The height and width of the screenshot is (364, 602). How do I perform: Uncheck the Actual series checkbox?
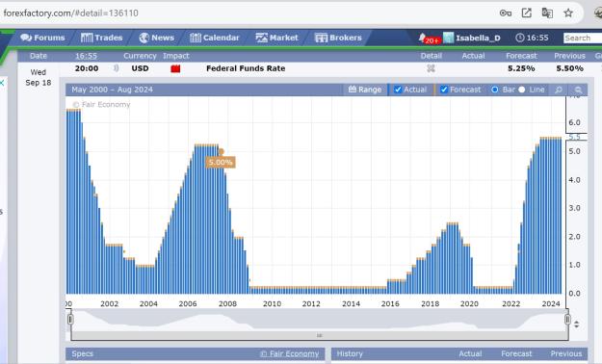(398, 90)
